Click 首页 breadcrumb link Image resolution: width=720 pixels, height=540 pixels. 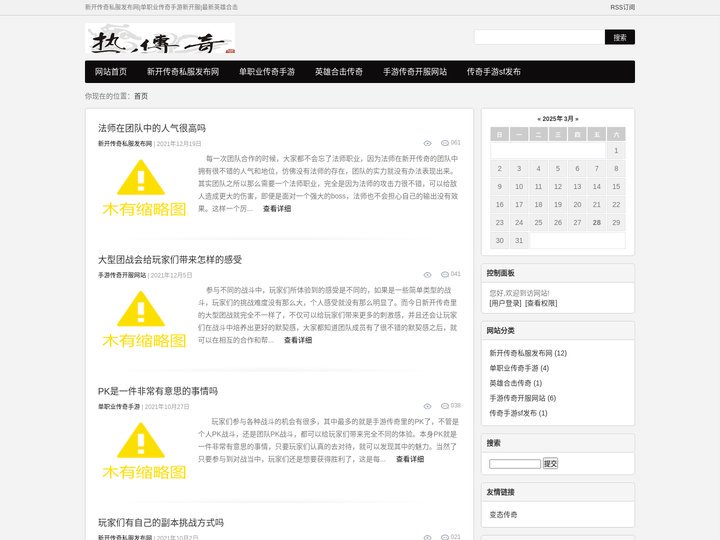click(141, 96)
